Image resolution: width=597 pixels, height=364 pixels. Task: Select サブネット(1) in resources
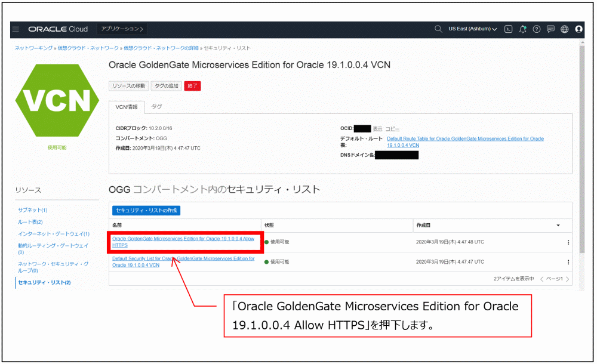tap(32, 210)
